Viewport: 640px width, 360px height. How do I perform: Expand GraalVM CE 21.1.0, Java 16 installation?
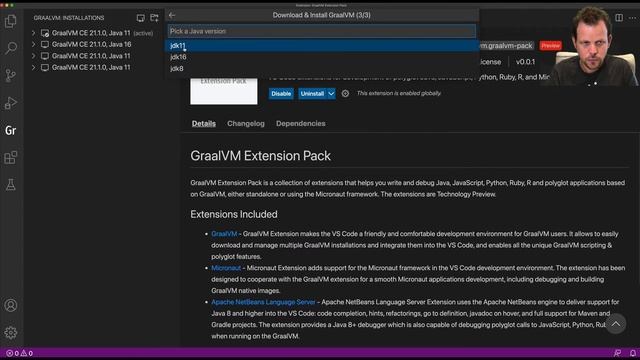[33, 44]
